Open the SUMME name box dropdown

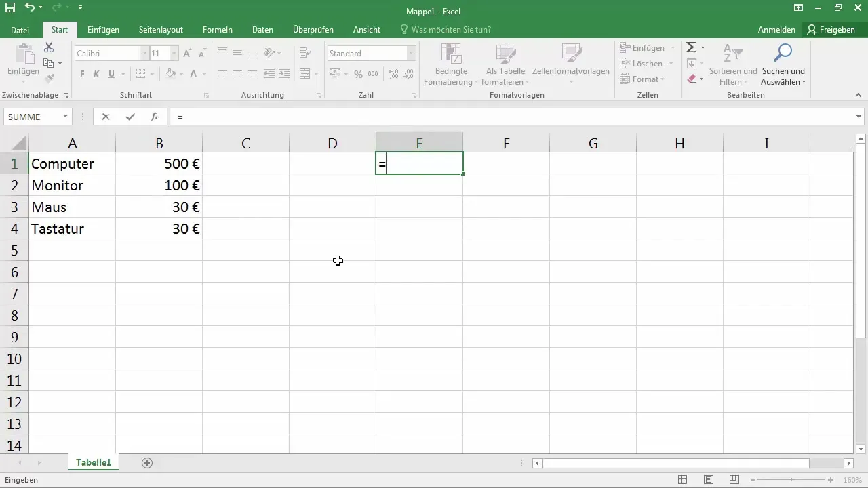tap(66, 117)
